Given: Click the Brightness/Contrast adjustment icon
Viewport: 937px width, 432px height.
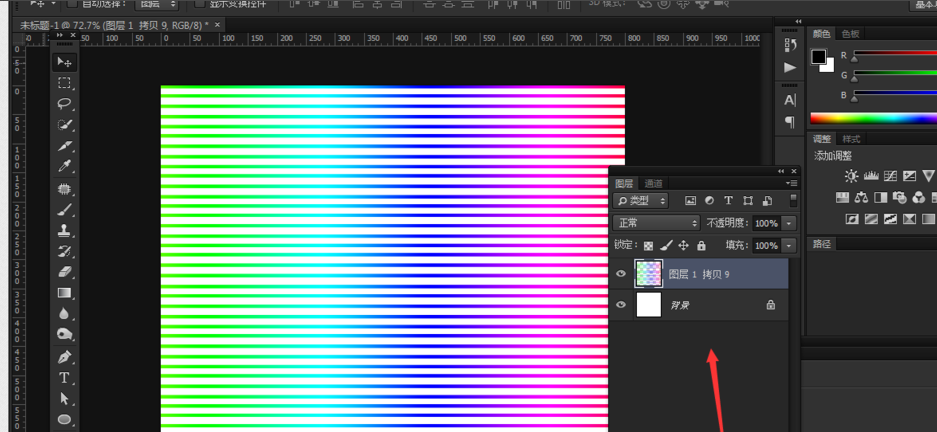Looking at the screenshot, I should 851,176.
